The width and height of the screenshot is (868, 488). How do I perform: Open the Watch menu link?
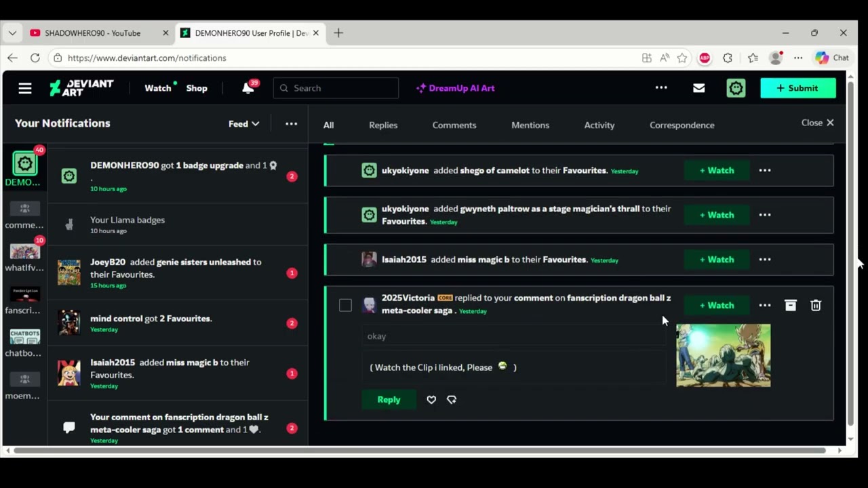point(158,88)
